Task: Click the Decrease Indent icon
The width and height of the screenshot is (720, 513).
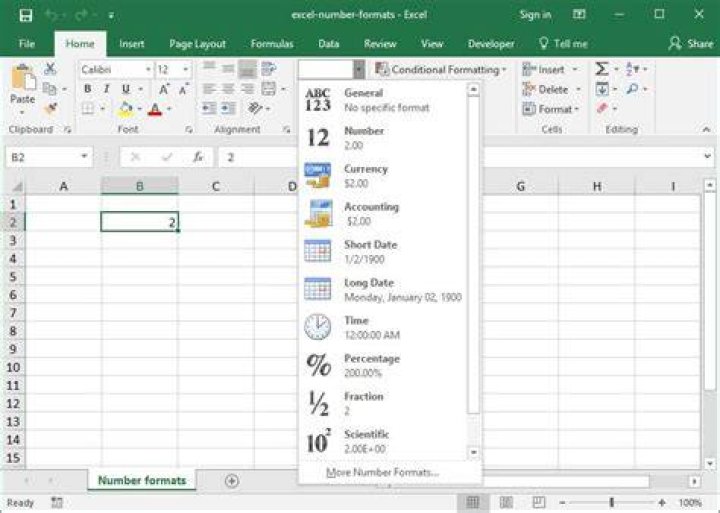Action: point(209,108)
